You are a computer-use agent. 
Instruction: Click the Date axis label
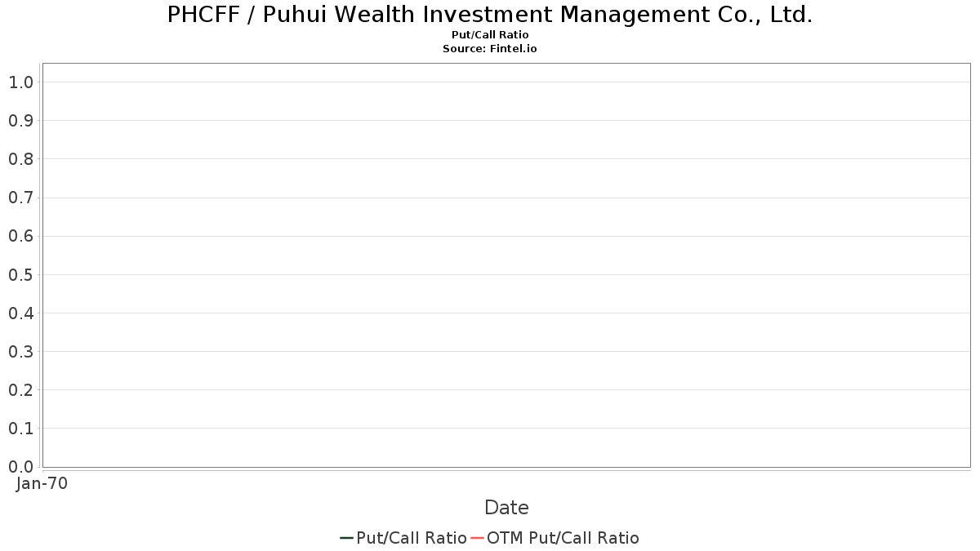point(506,508)
